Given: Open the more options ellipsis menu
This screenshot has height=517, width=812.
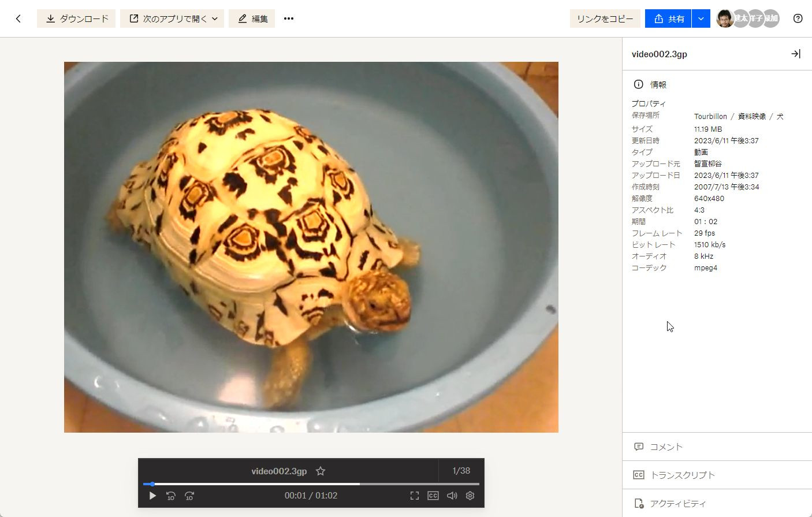Looking at the screenshot, I should pos(289,18).
